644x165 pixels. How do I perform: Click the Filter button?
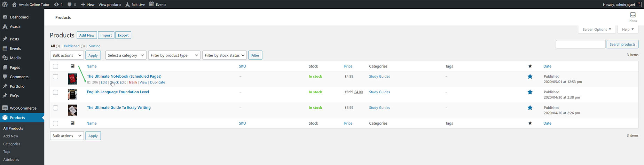tap(255, 55)
